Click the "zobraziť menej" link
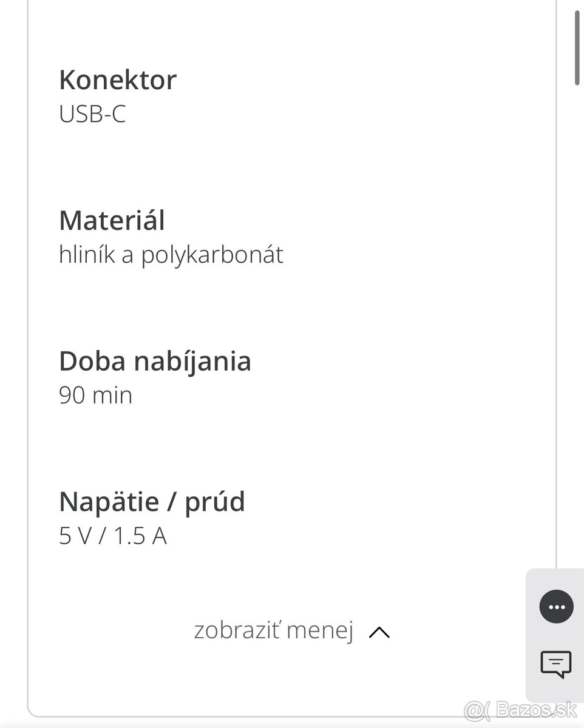This screenshot has height=728, width=584. (274, 631)
